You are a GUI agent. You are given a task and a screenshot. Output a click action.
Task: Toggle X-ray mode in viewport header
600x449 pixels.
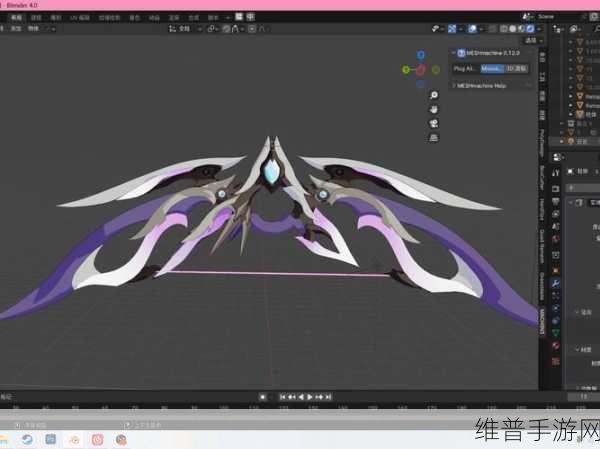(x=493, y=29)
